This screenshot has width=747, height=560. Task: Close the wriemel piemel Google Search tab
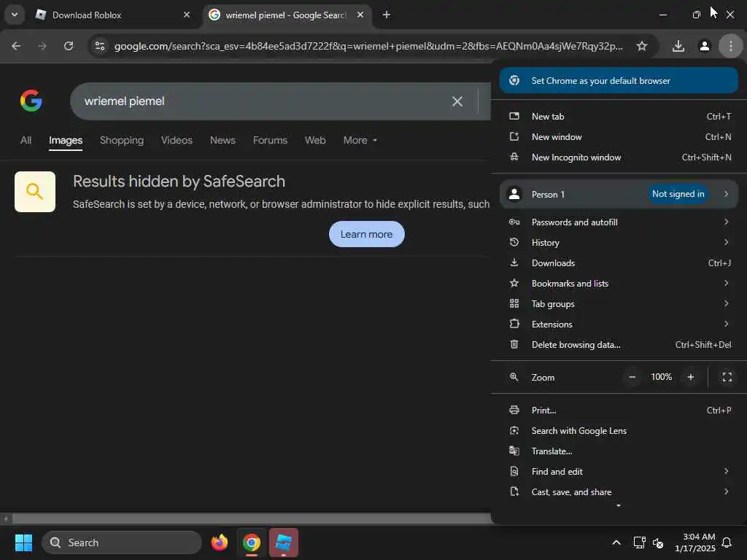[x=360, y=15]
